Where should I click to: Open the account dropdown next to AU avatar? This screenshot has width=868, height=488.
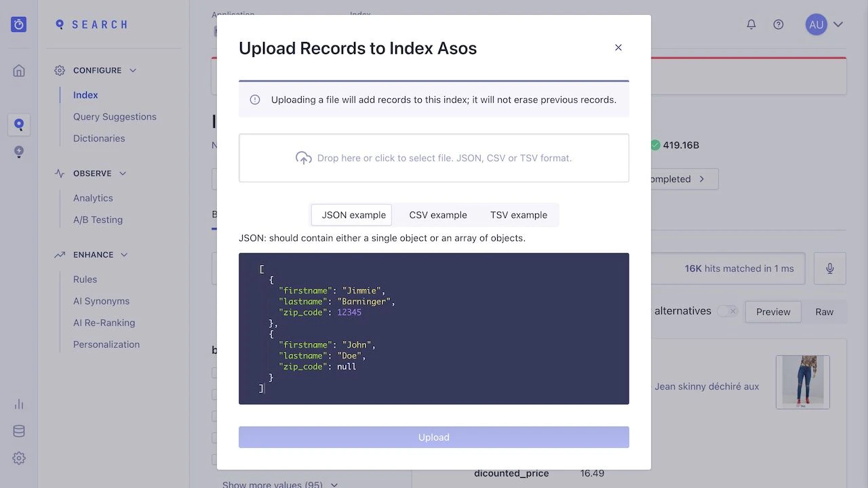point(838,24)
